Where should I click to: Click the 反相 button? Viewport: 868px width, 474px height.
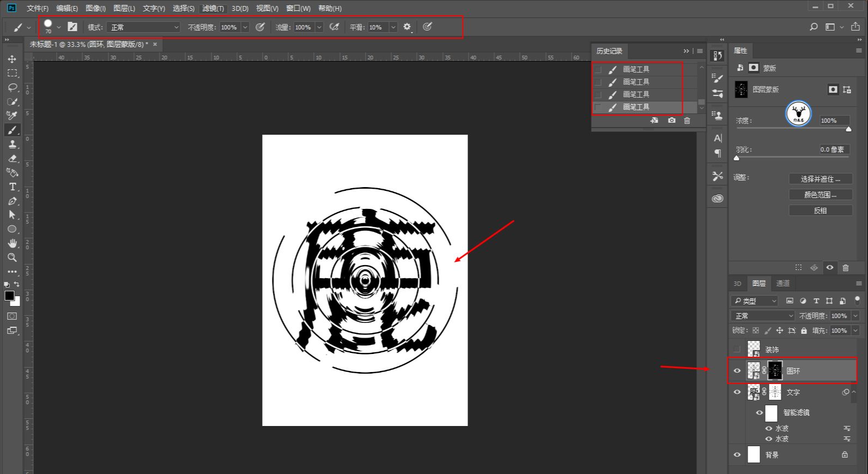(x=820, y=211)
